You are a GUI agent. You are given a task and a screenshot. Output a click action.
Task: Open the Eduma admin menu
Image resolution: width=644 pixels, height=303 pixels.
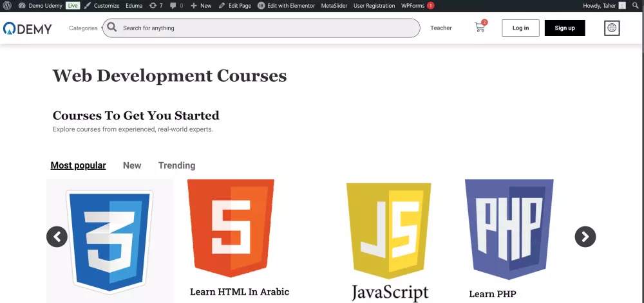pyautogui.click(x=134, y=6)
